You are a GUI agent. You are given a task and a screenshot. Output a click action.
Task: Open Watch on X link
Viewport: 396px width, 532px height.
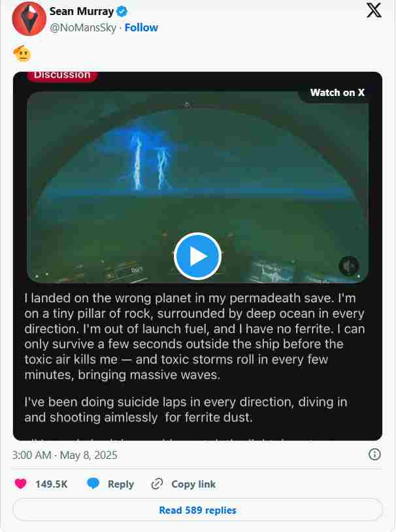(337, 93)
